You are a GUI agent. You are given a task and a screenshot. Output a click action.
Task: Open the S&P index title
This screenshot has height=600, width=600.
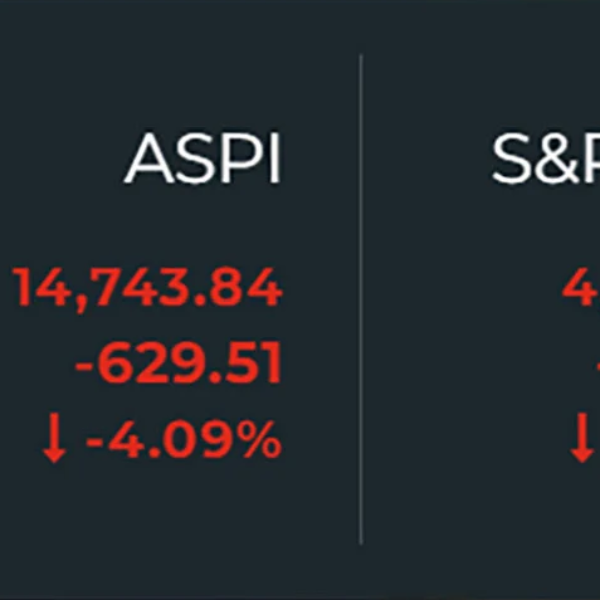coord(546,158)
